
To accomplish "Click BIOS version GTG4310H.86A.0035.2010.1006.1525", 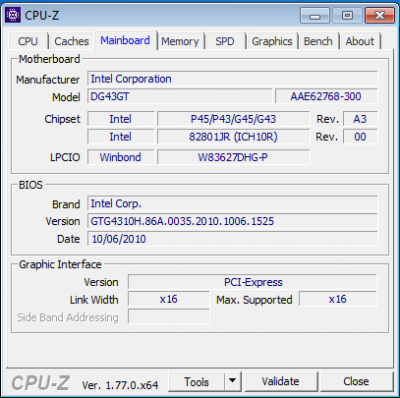I will click(x=233, y=221).
